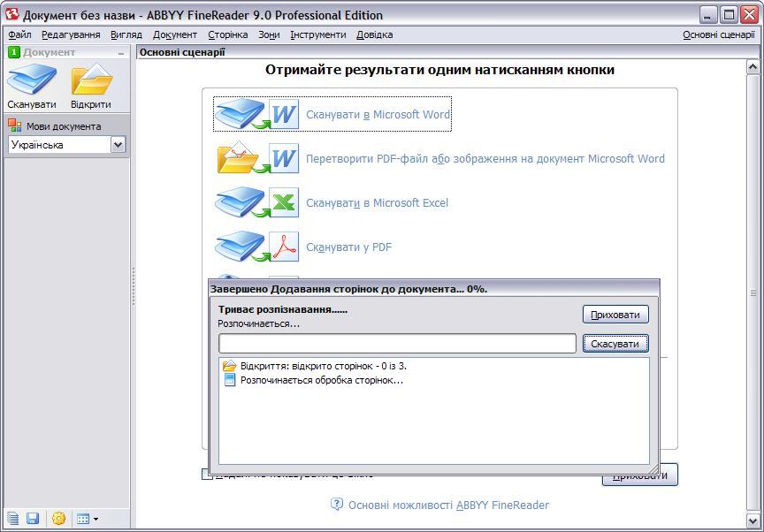
Task: Open the Документ menu
Action: coord(175,34)
